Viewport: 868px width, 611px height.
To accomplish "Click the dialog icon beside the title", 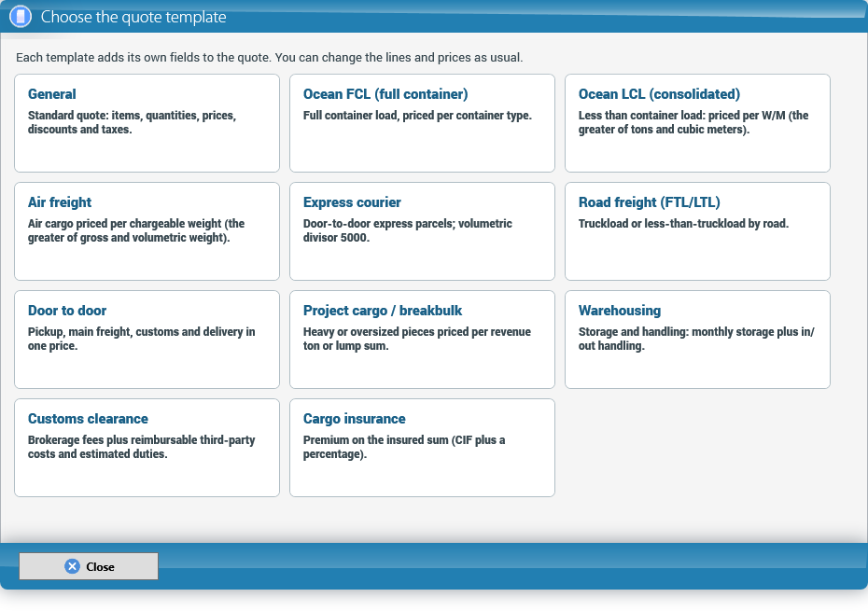I will [x=21, y=17].
